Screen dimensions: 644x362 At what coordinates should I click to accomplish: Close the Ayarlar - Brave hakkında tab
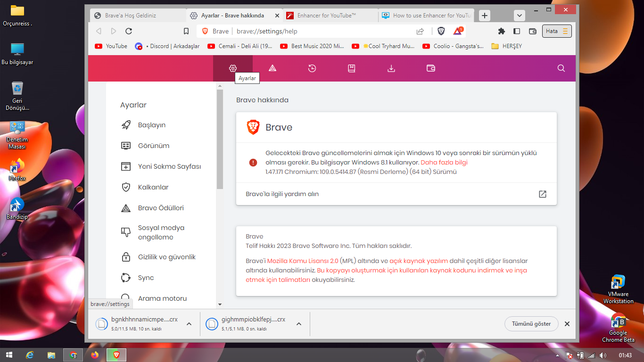[277, 16]
